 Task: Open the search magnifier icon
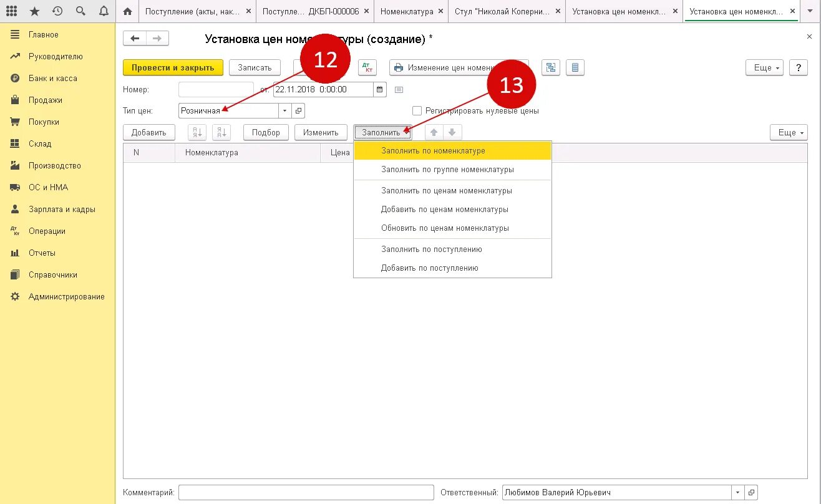[80, 11]
